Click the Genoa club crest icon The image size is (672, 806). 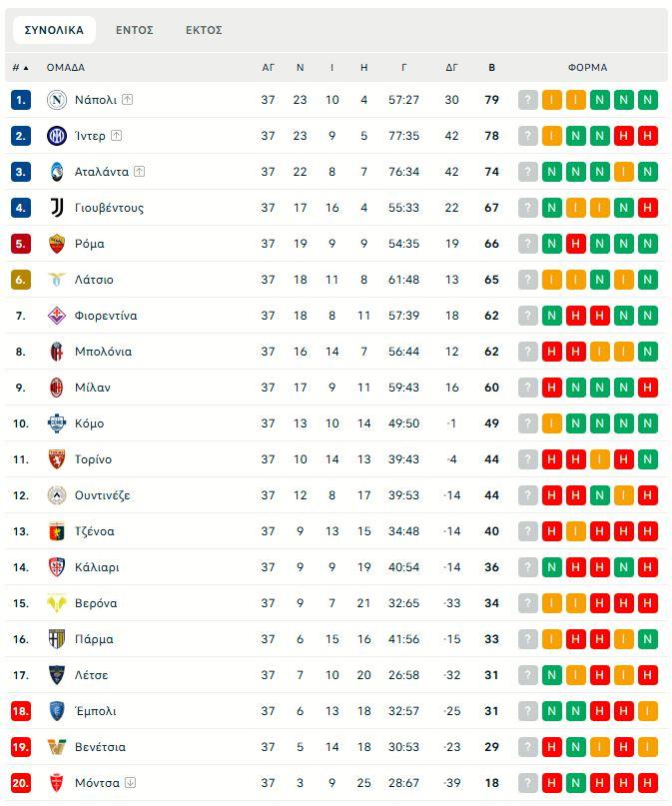(x=56, y=531)
